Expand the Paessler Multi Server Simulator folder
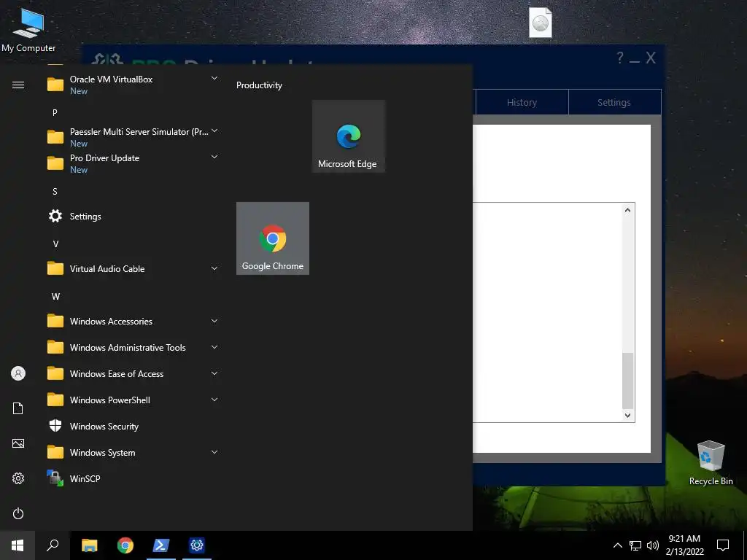The height and width of the screenshot is (560, 747). tap(133, 137)
